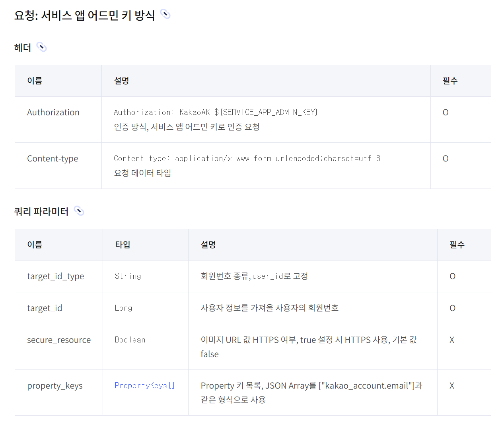Click the Content-type header name cell

[x=53, y=159]
